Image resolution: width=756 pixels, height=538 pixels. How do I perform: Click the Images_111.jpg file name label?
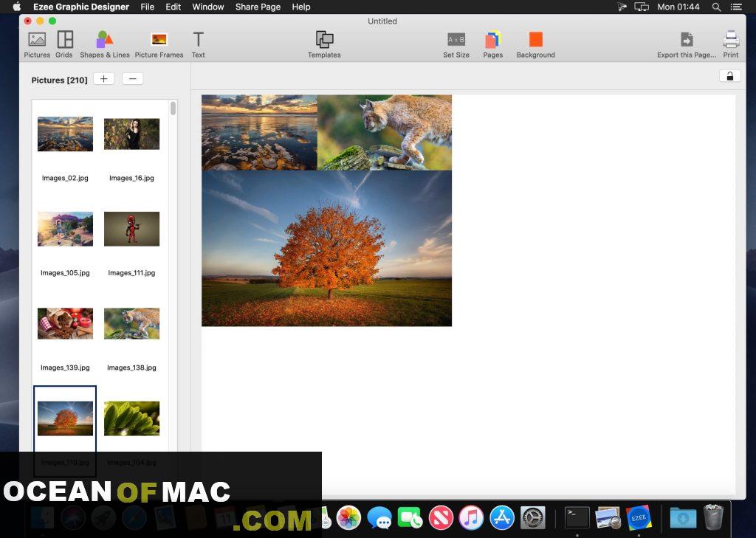pyautogui.click(x=131, y=273)
